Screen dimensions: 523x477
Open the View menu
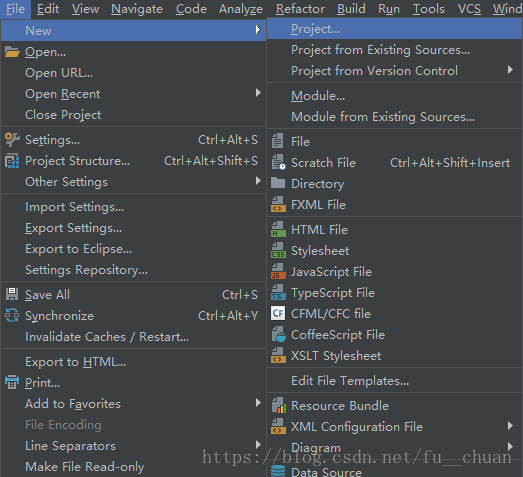coord(85,9)
